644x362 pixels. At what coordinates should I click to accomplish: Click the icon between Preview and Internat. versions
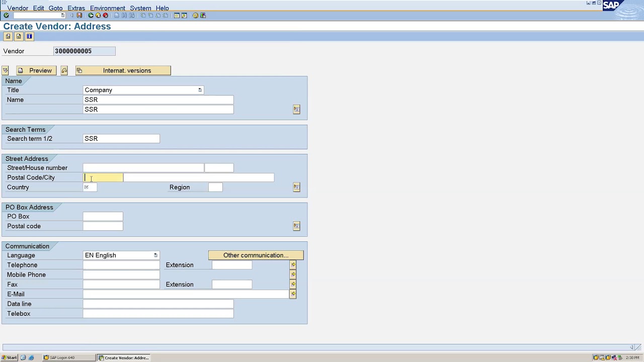pyautogui.click(x=64, y=70)
